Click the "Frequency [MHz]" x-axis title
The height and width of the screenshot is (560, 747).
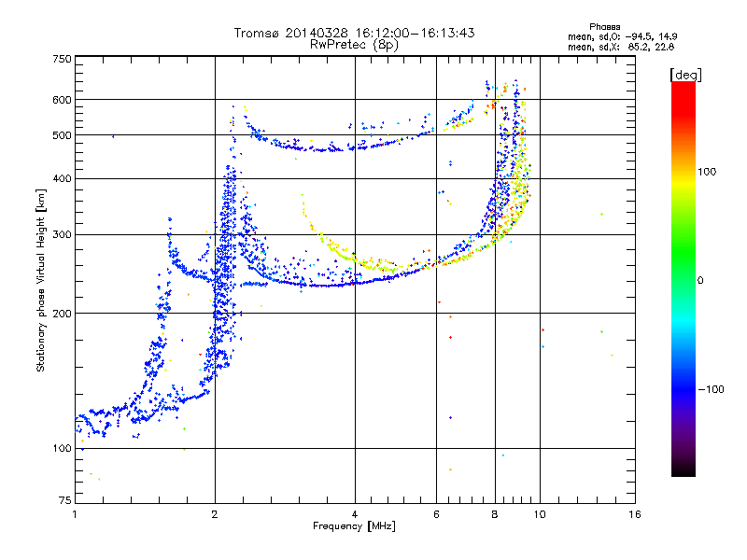354,526
